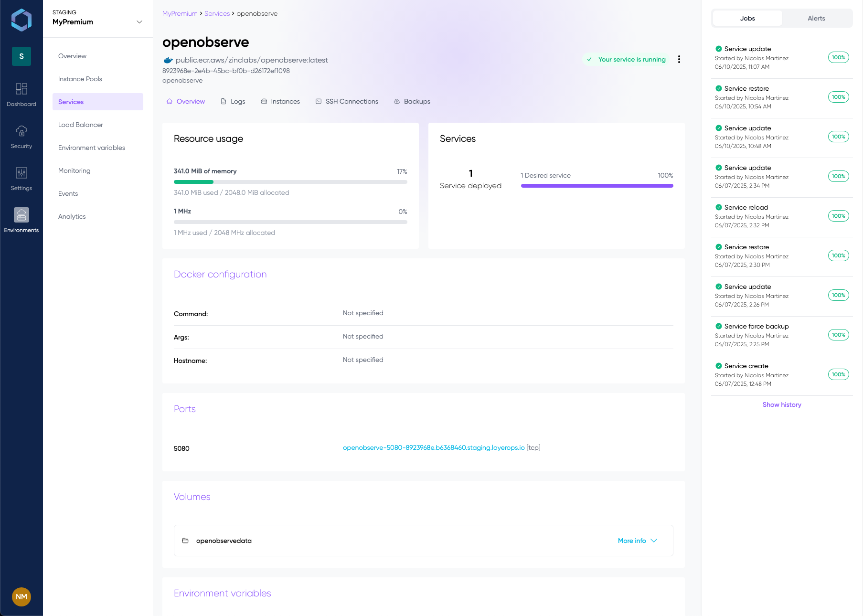The width and height of the screenshot is (863, 616).
Task: Select Services in the side menu
Action: 98,102
